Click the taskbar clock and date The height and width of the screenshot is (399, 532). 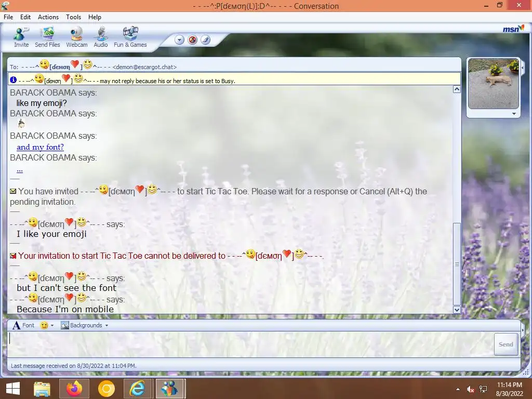509,389
